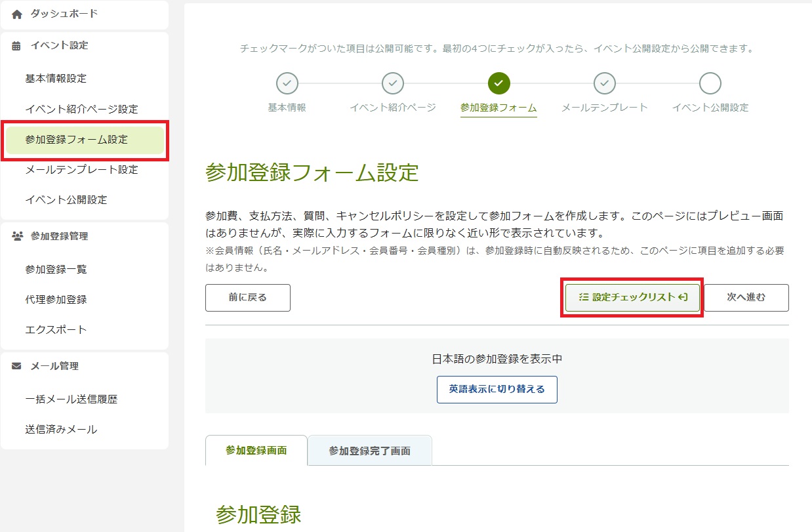The height and width of the screenshot is (532, 812).
Task: Click the empty イベント公開設定 step circle
Action: tap(710, 83)
